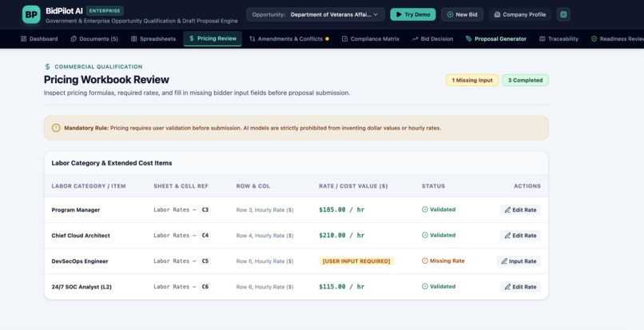Click the Rate / Cost Value ($) column header

tap(353, 185)
